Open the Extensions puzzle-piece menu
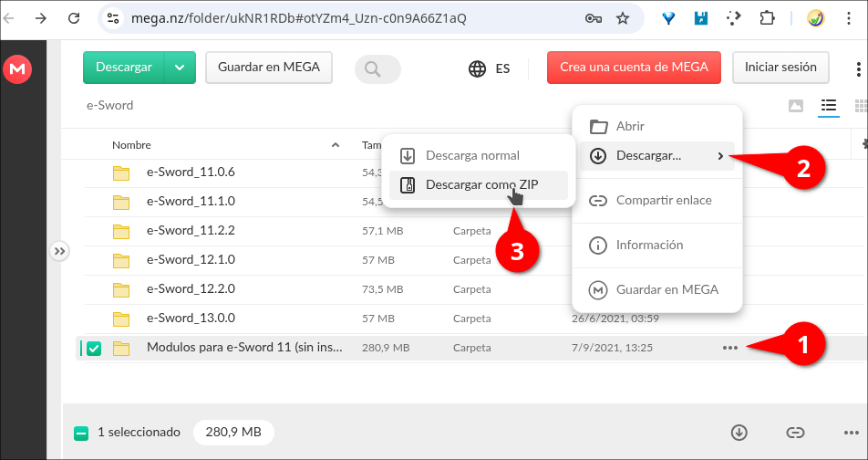868x460 pixels. point(767,19)
